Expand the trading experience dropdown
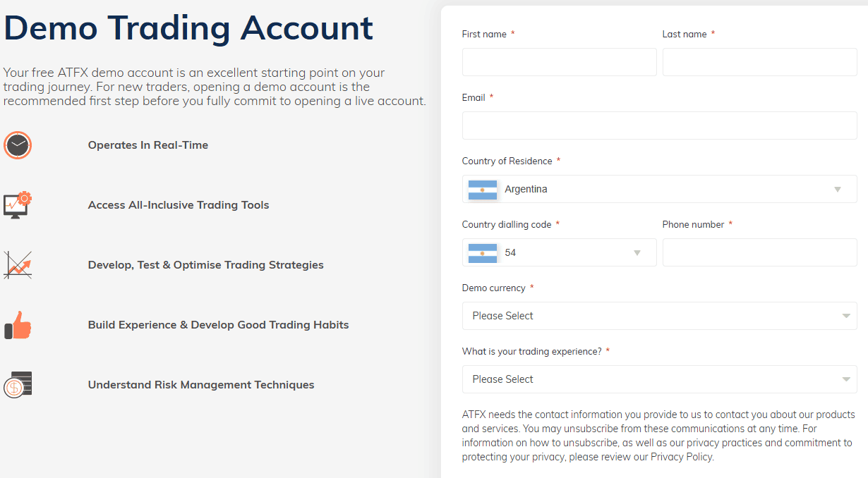The height and width of the screenshot is (478, 868). point(659,379)
